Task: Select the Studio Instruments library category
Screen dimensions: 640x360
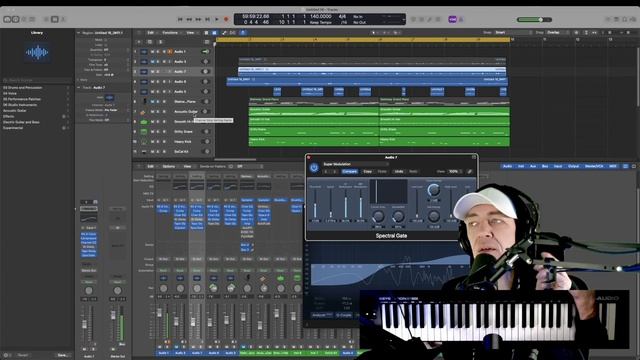Action: coord(20,104)
